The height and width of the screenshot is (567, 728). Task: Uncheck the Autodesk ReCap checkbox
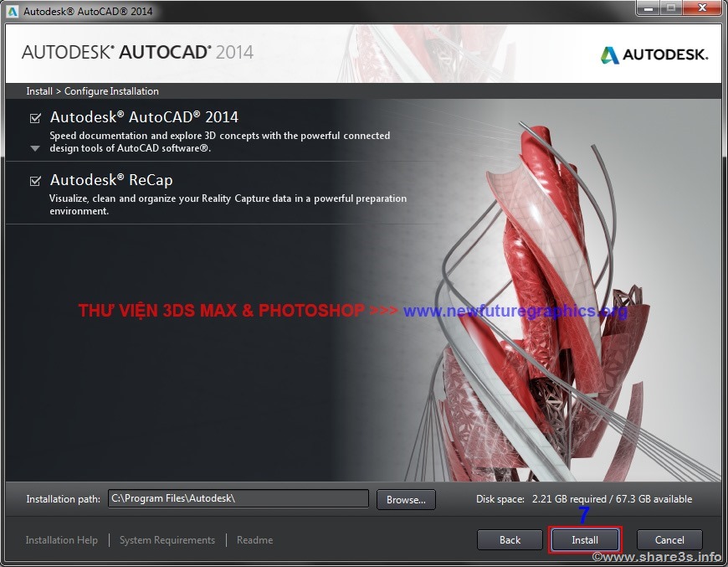(x=35, y=180)
